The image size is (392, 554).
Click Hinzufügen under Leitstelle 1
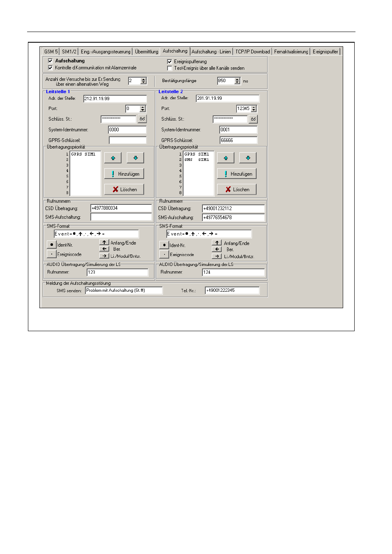tap(124, 174)
